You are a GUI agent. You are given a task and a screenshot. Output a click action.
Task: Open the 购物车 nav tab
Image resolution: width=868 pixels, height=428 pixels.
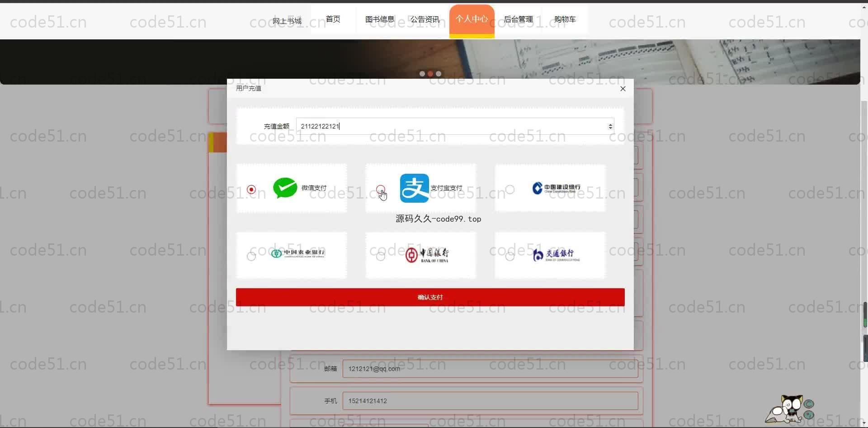pyautogui.click(x=565, y=19)
